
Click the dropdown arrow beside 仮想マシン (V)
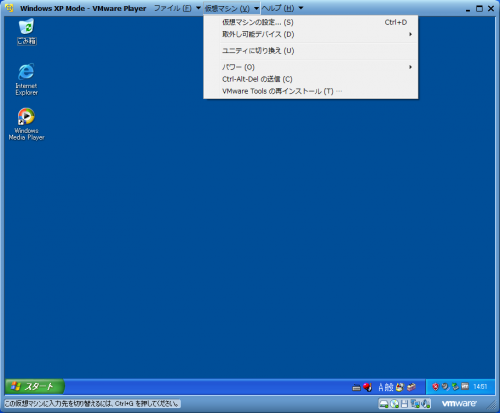[256, 8]
